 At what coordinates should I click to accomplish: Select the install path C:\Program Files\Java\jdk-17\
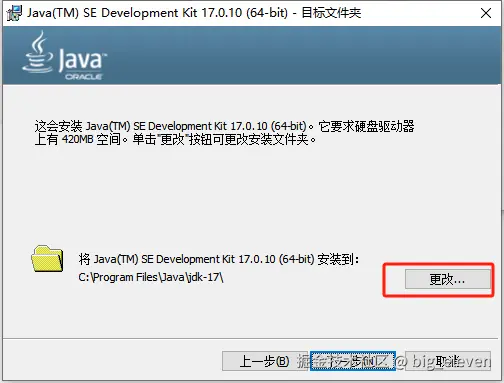[151, 277]
